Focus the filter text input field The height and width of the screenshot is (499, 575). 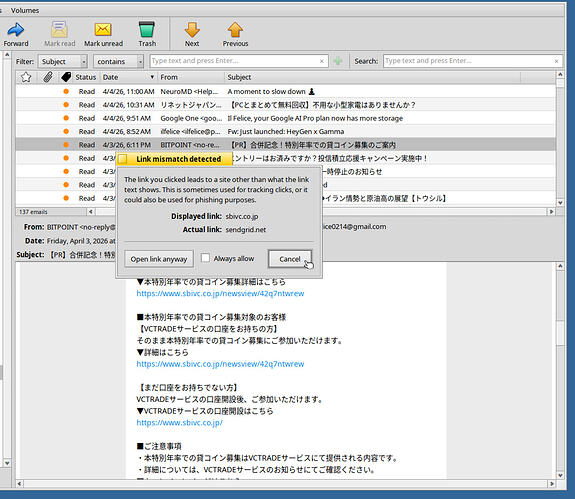point(235,61)
